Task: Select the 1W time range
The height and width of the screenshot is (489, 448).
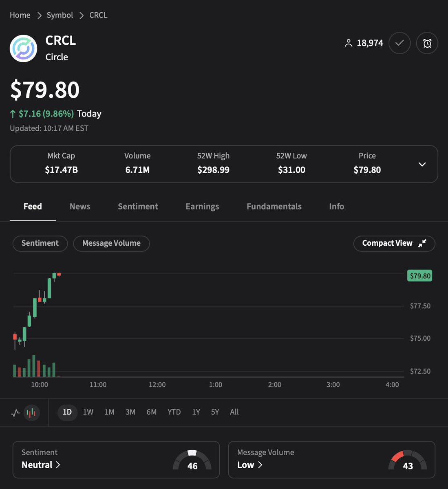Action: [x=88, y=412]
